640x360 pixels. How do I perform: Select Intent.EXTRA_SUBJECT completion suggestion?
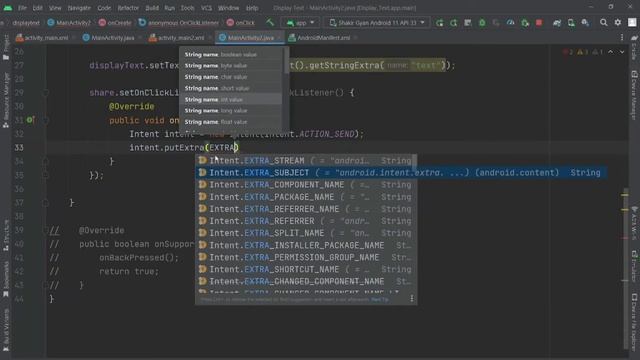click(401, 173)
